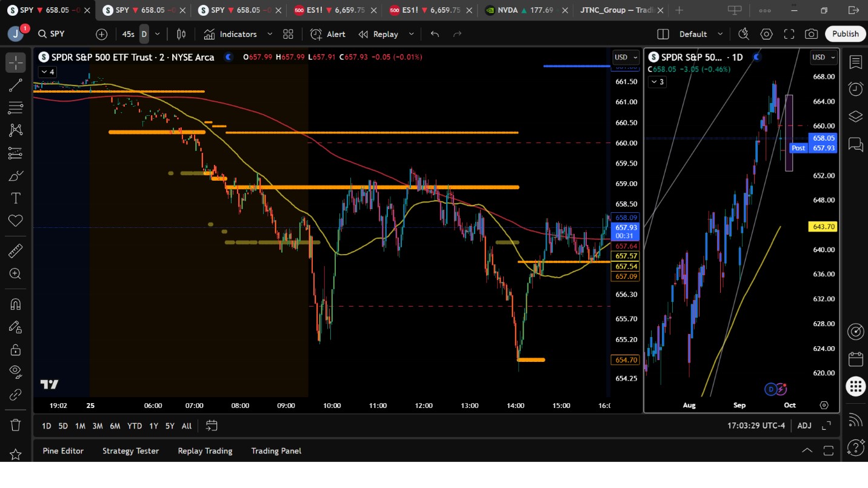Open the Pine Editor tab
This screenshot has width=868, height=488.
(x=63, y=450)
